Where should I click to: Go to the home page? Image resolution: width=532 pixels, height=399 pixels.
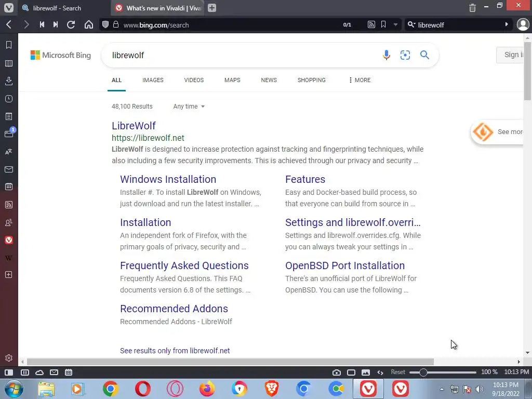click(x=88, y=24)
